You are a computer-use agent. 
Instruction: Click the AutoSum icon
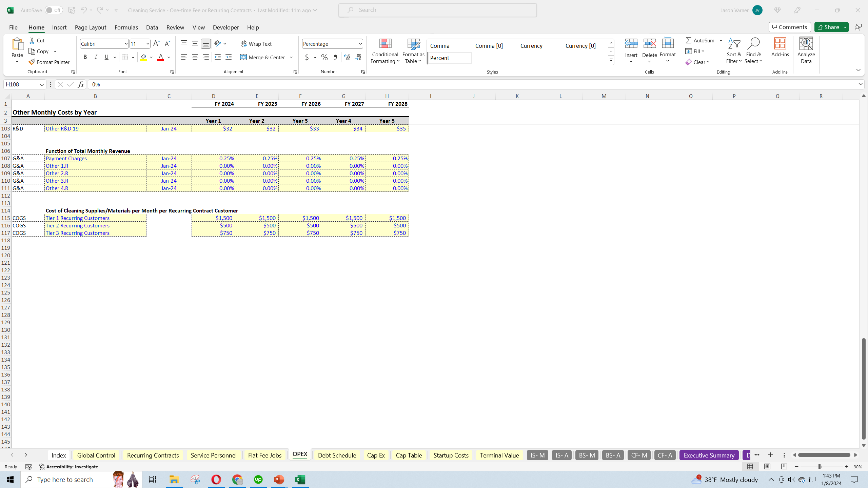coord(689,40)
